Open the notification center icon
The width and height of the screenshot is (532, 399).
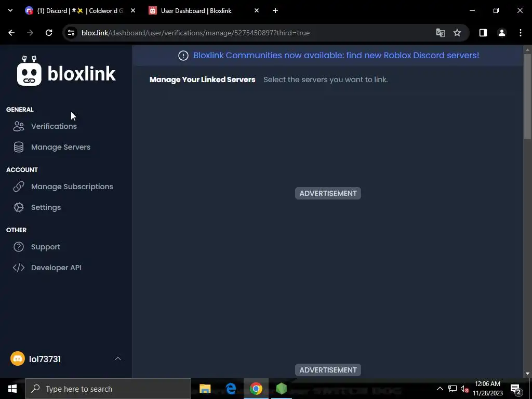pyautogui.click(x=516, y=389)
